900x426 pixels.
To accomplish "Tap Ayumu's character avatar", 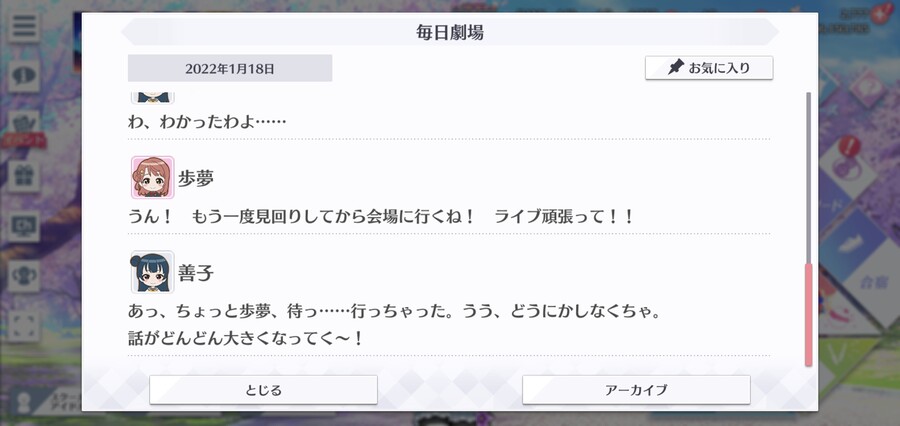I will click(152, 177).
